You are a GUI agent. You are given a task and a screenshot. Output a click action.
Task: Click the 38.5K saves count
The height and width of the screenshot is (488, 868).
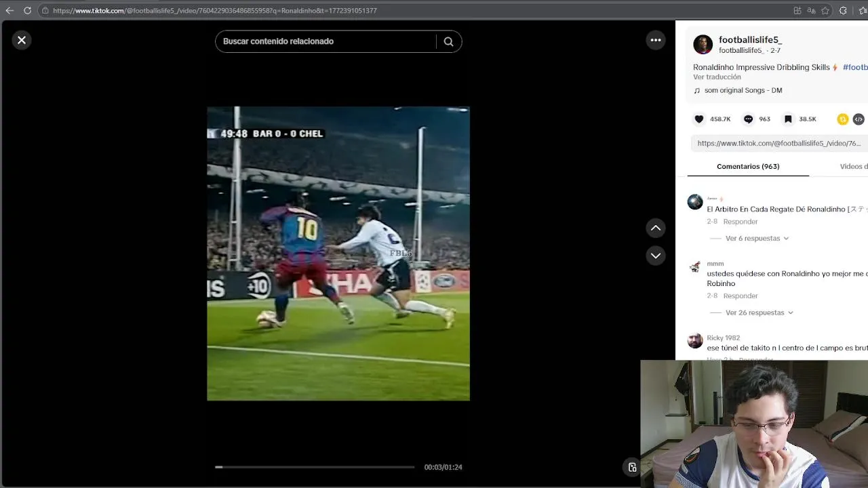pyautogui.click(x=808, y=119)
